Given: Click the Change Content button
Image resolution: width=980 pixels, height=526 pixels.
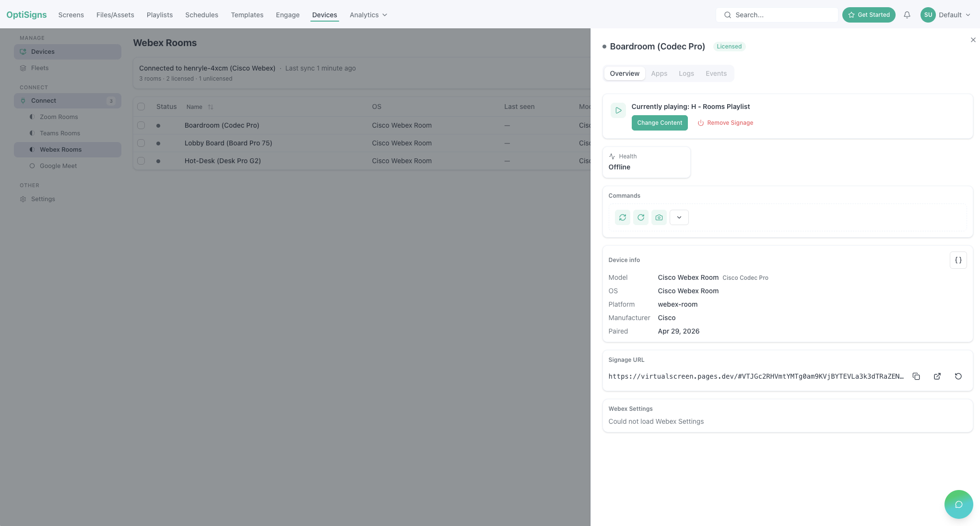Looking at the screenshot, I should click(660, 123).
